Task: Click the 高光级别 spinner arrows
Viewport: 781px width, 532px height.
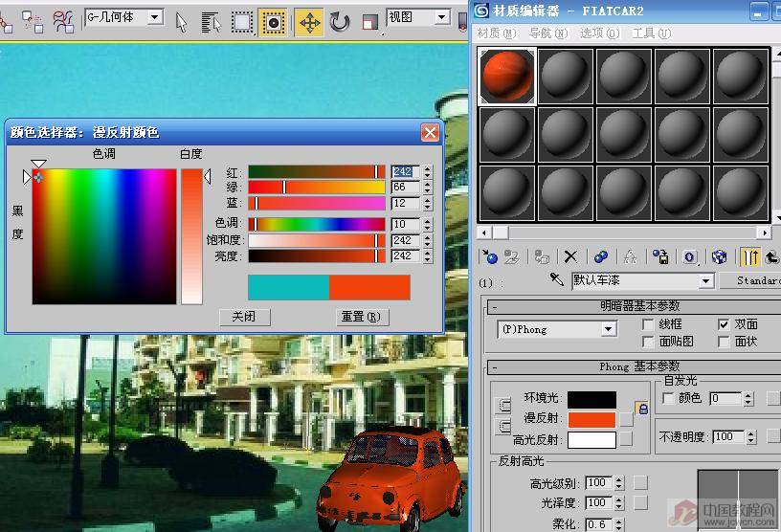Action: (x=619, y=482)
